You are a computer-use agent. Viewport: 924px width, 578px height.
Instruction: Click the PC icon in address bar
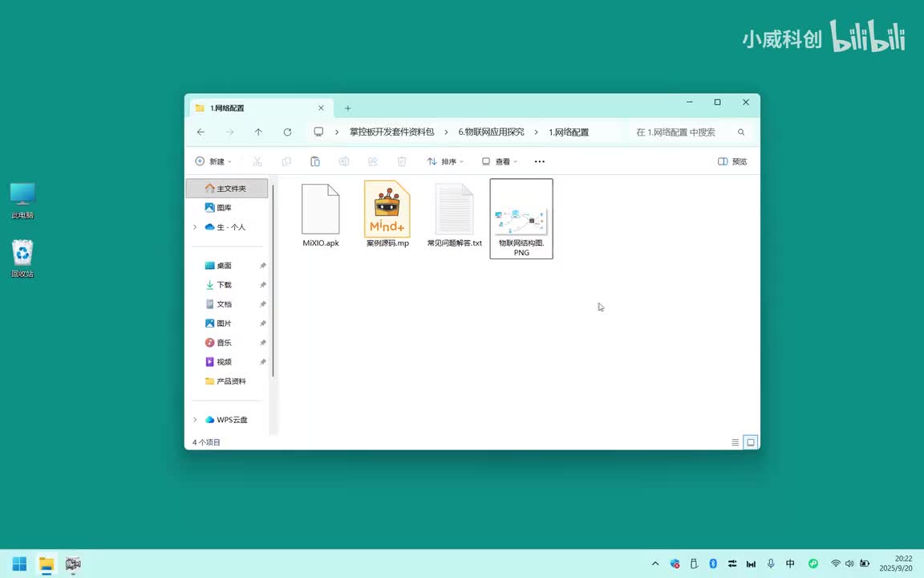click(x=318, y=132)
